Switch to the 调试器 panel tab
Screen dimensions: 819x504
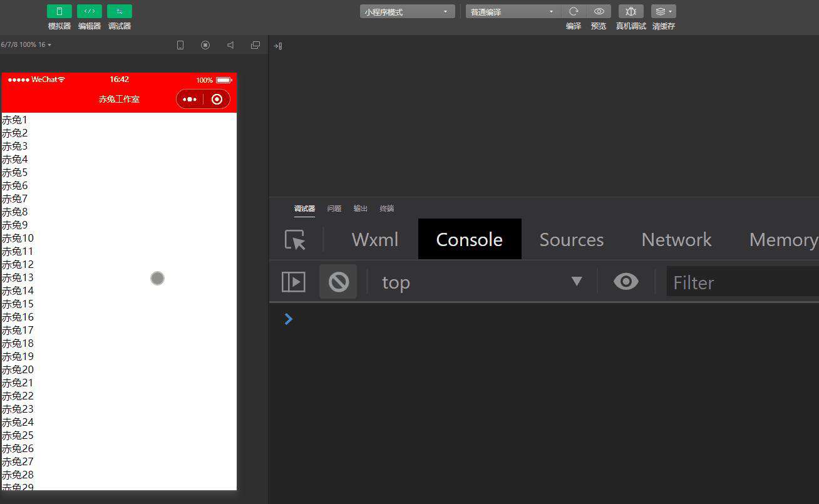[304, 208]
